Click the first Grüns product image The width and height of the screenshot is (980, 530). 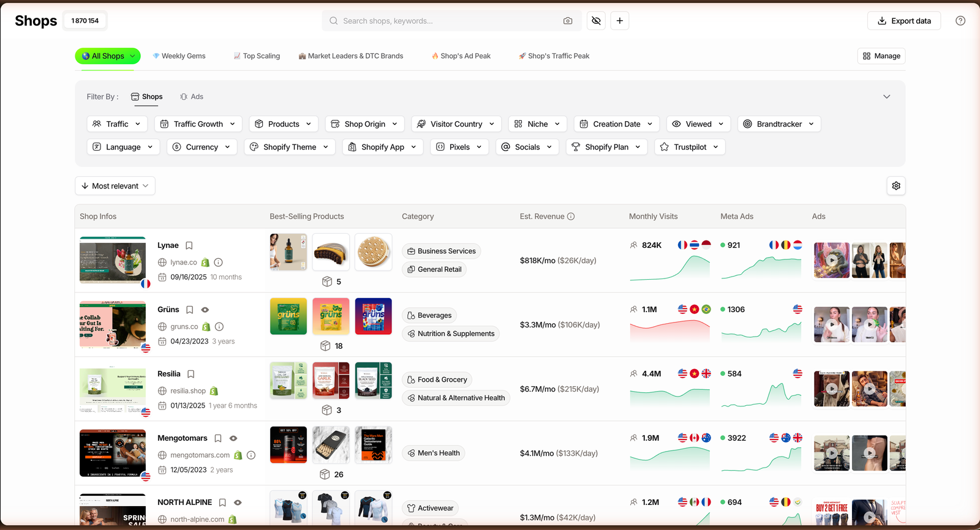(x=288, y=316)
